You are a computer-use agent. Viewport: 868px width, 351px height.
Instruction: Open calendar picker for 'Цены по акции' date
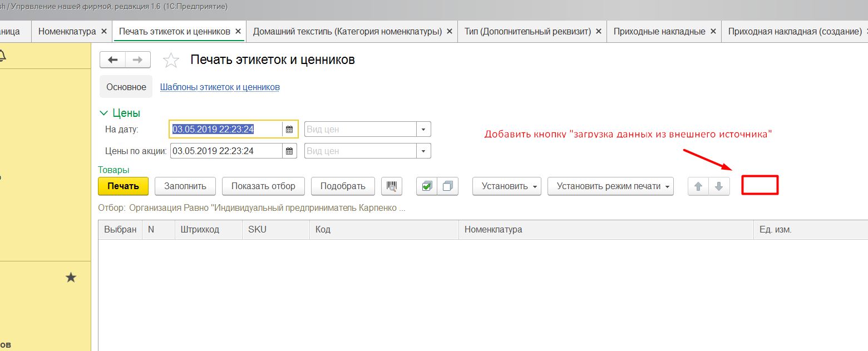(x=289, y=151)
